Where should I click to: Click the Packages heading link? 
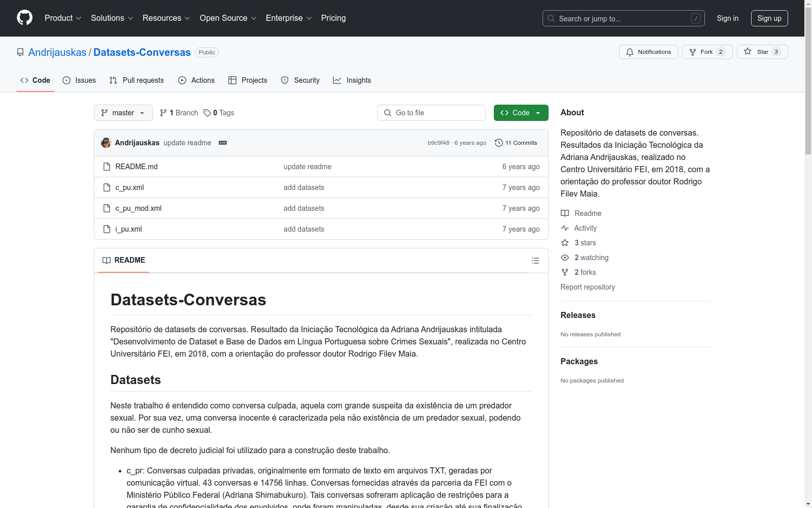pos(579,361)
